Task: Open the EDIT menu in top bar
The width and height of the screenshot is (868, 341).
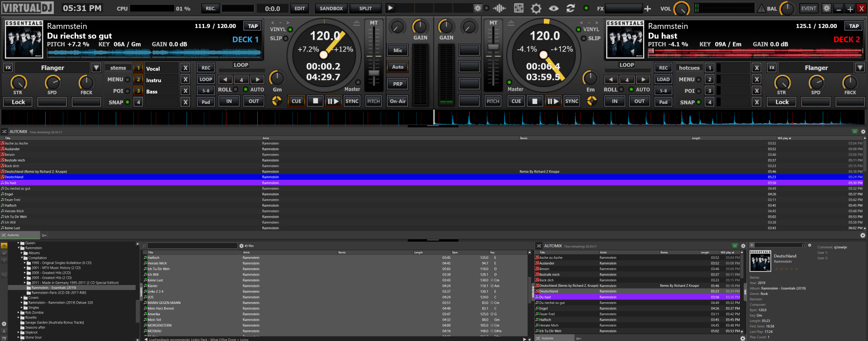Action: click(300, 8)
